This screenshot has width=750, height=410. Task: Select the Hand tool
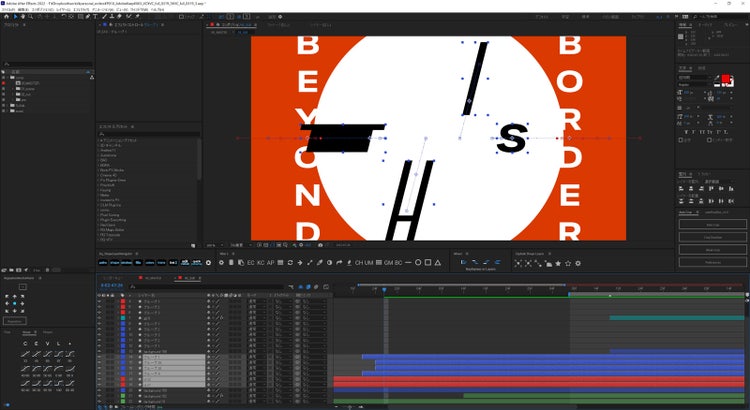point(22,16)
